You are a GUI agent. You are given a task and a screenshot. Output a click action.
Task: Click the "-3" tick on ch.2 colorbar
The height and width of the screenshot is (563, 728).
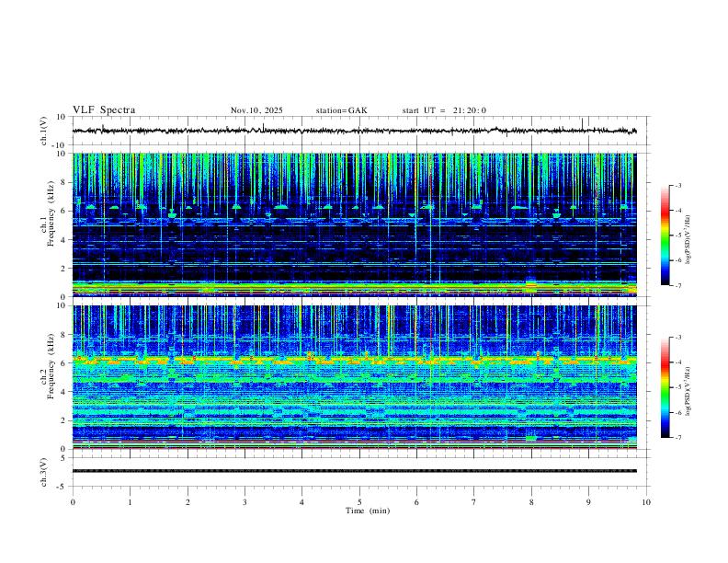click(678, 338)
